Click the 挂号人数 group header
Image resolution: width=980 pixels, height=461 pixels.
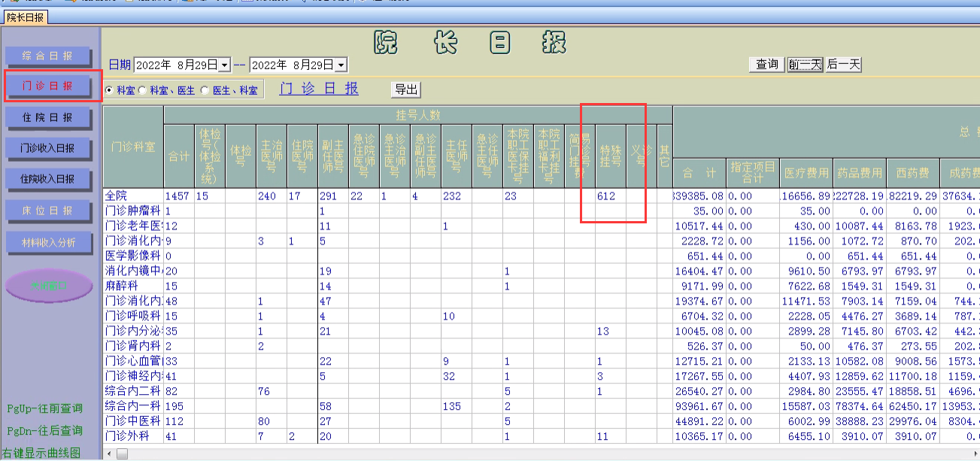point(418,115)
